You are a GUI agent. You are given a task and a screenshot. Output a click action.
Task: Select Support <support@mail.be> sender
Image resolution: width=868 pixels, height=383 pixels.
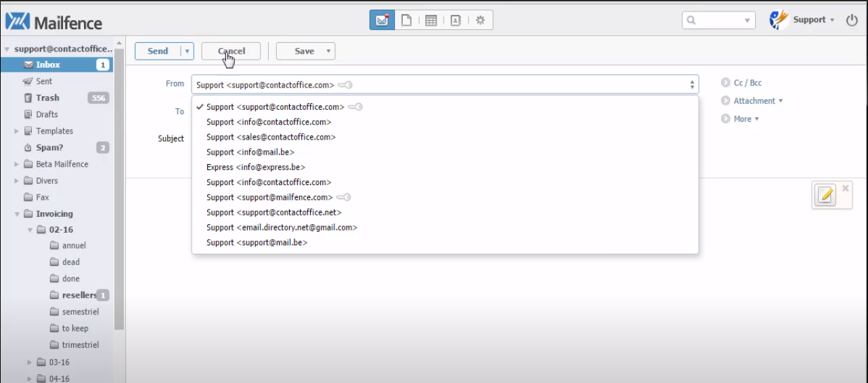coord(445,243)
